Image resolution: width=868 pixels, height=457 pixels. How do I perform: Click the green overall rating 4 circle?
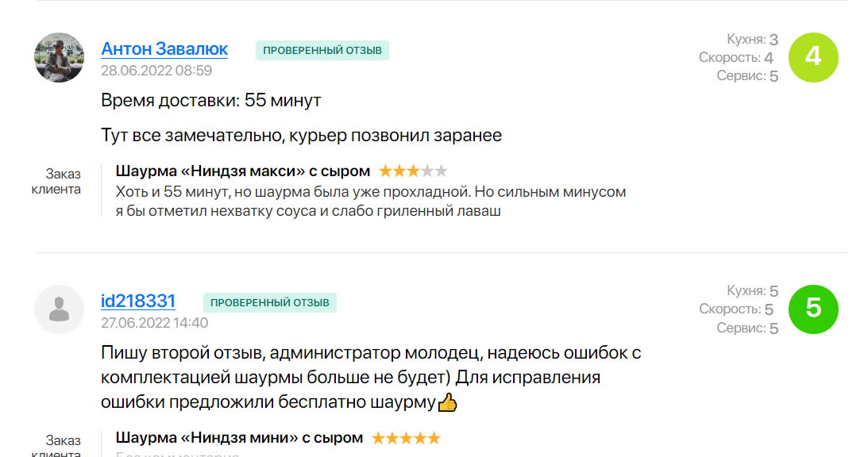[x=812, y=57]
